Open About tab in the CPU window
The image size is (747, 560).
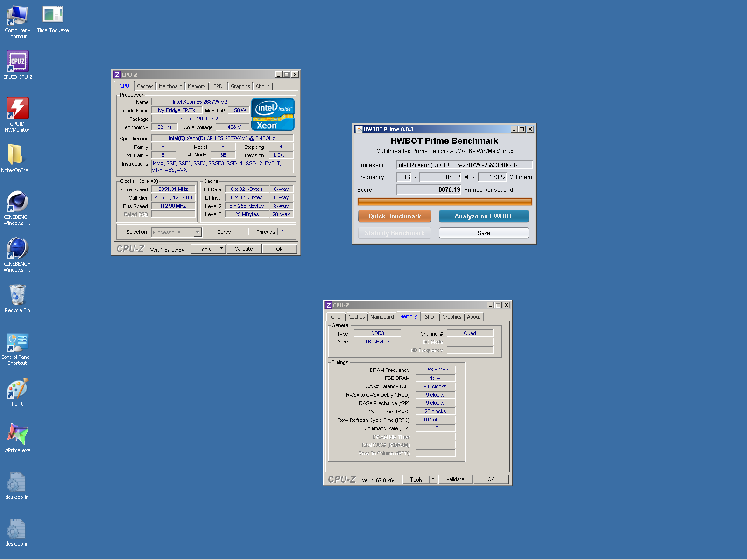coord(262,86)
